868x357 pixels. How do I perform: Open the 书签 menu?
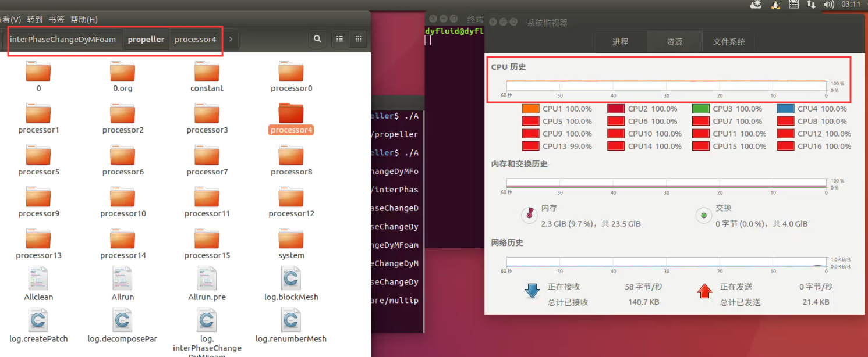[x=56, y=19]
